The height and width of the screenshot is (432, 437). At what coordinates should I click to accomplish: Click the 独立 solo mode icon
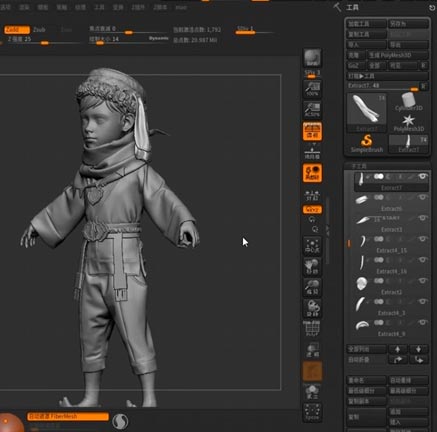(312, 391)
